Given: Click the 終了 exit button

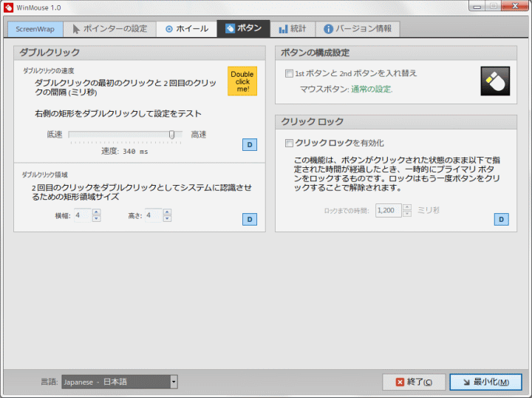Looking at the screenshot, I should (414, 382).
